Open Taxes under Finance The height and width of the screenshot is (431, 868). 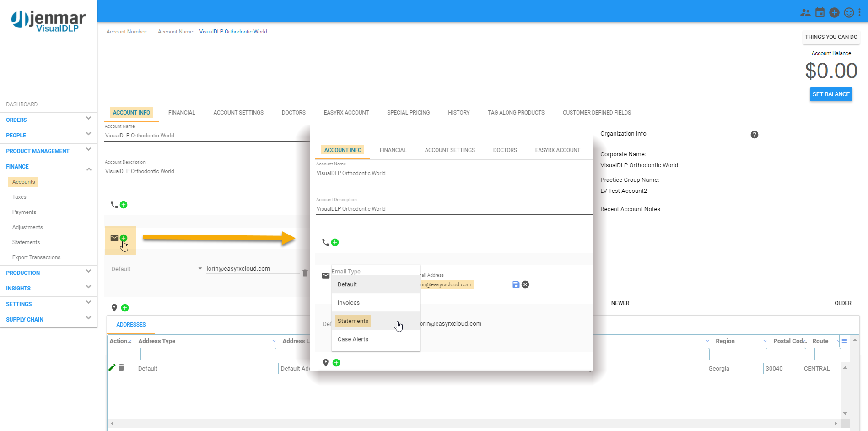coord(19,197)
